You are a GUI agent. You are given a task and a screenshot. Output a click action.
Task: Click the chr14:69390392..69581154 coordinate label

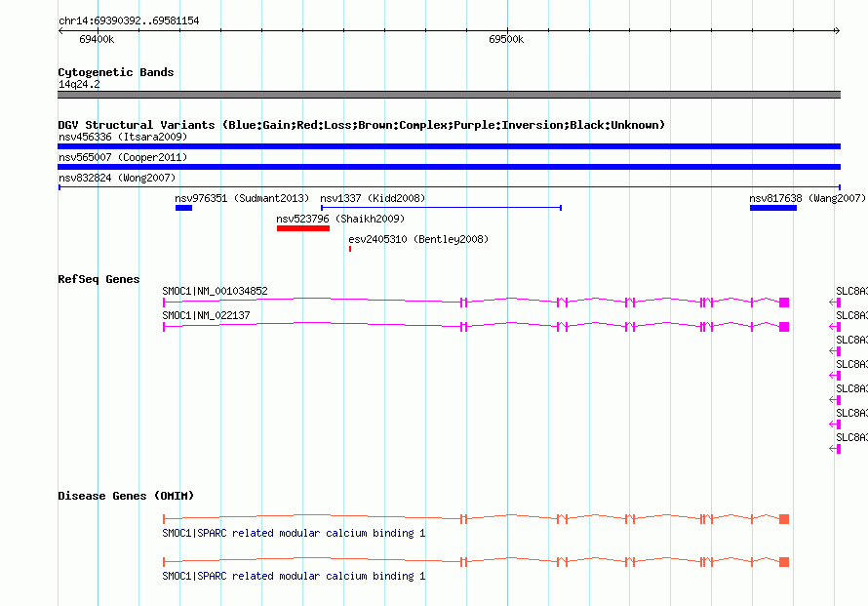[x=129, y=20]
